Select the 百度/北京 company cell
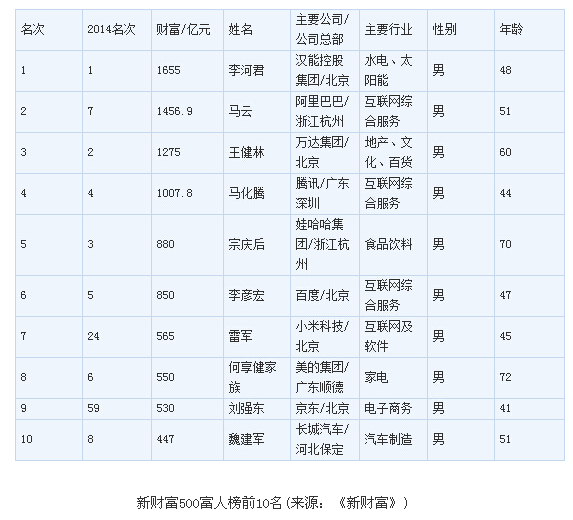 [325, 296]
